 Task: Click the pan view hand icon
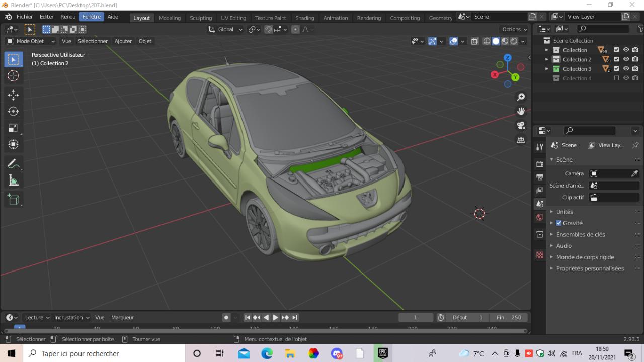521,111
